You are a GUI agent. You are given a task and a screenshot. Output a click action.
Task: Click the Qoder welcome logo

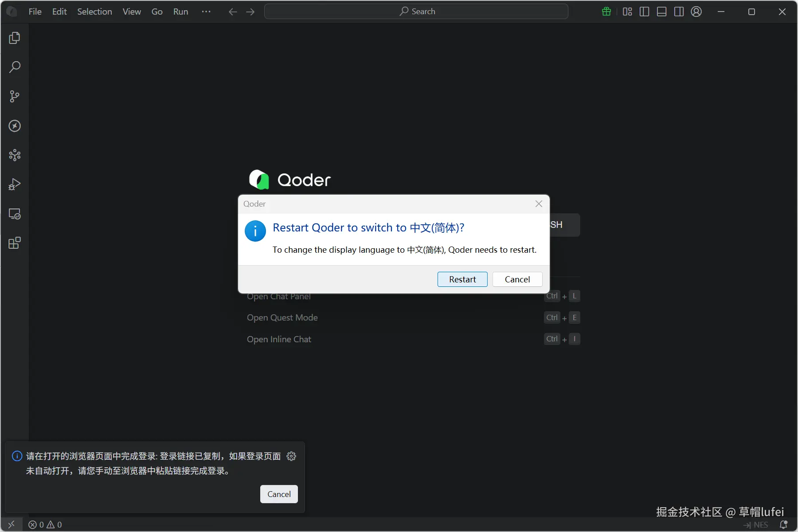pos(290,180)
